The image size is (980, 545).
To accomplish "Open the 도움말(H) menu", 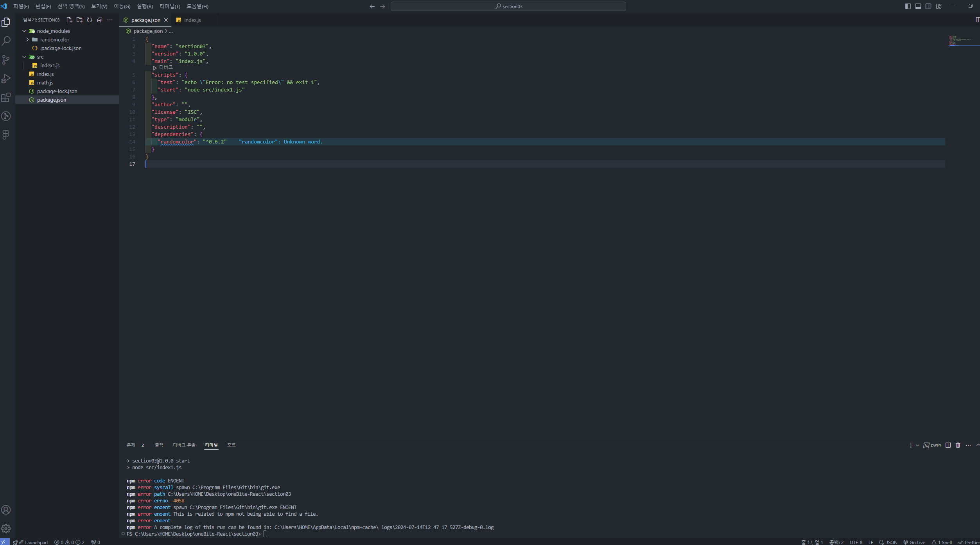I will pyautogui.click(x=197, y=6).
